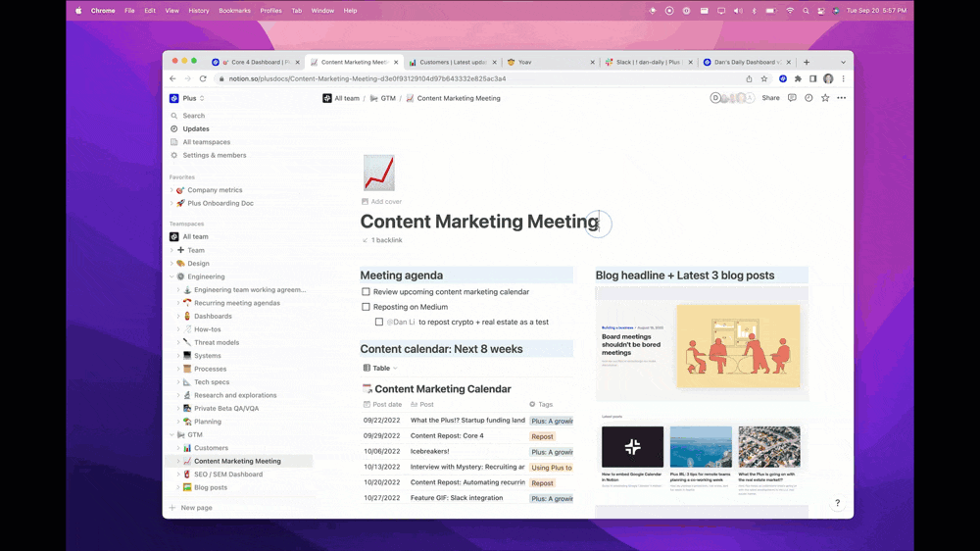Open the Threat models page

pos(217,343)
